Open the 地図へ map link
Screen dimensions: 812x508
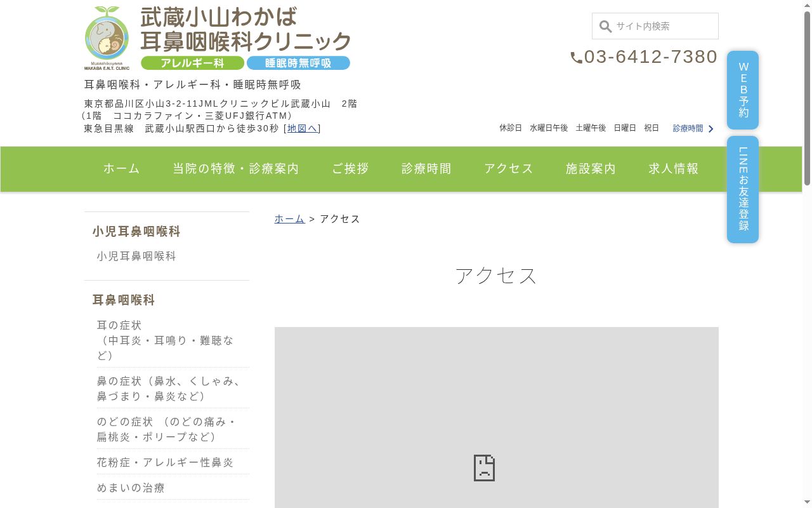click(302, 128)
